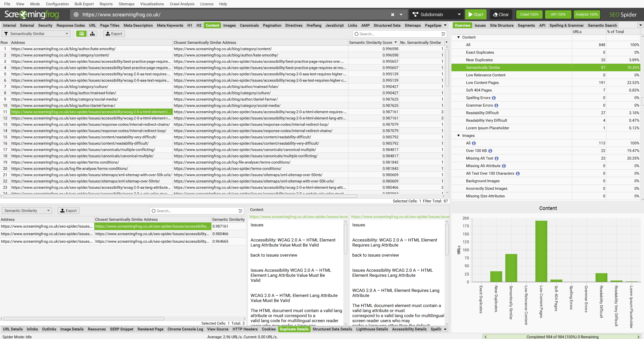Open the Crawl Analysis menu
The image size is (644, 339).
[x=182, y=4]
